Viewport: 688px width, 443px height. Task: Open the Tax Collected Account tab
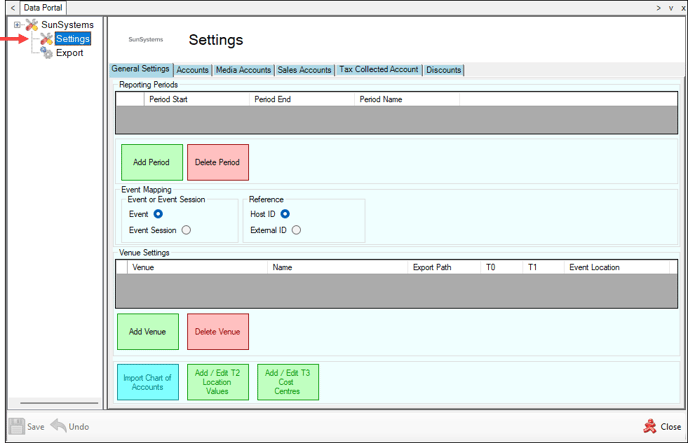tap(378, 70)
